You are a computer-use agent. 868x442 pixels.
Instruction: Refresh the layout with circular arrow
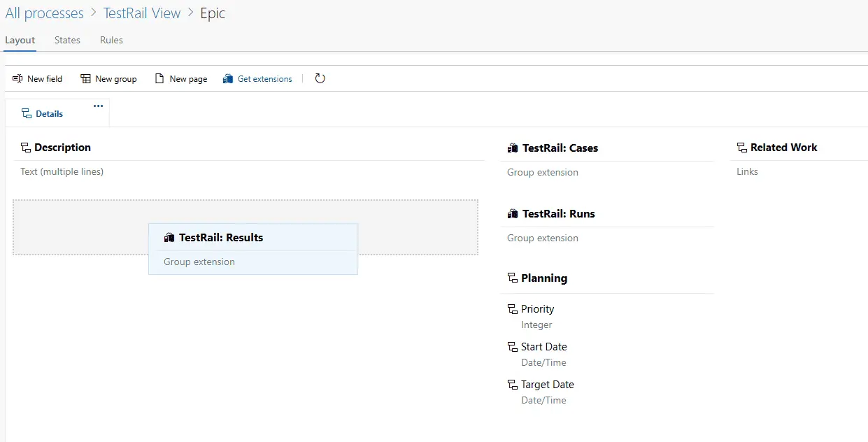click(320, 78)
